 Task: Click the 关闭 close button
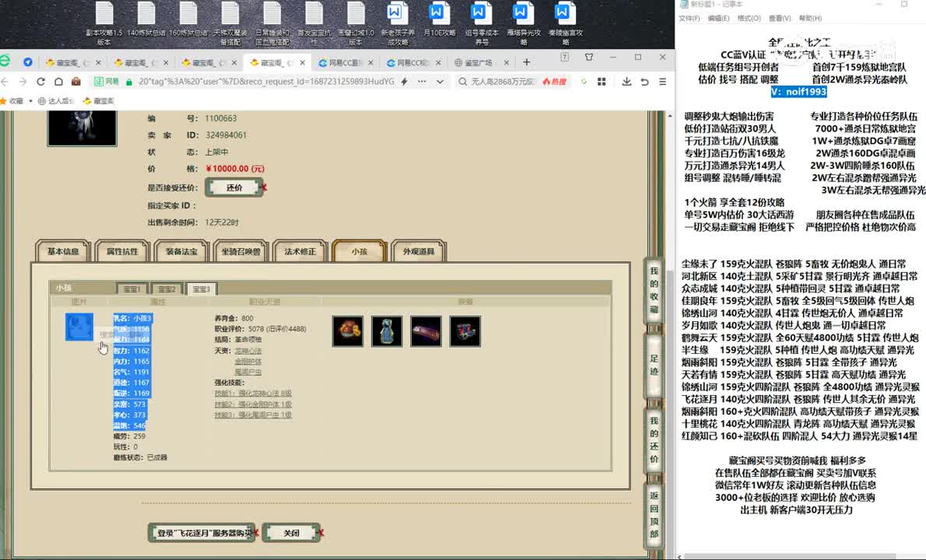coord(291,533)
